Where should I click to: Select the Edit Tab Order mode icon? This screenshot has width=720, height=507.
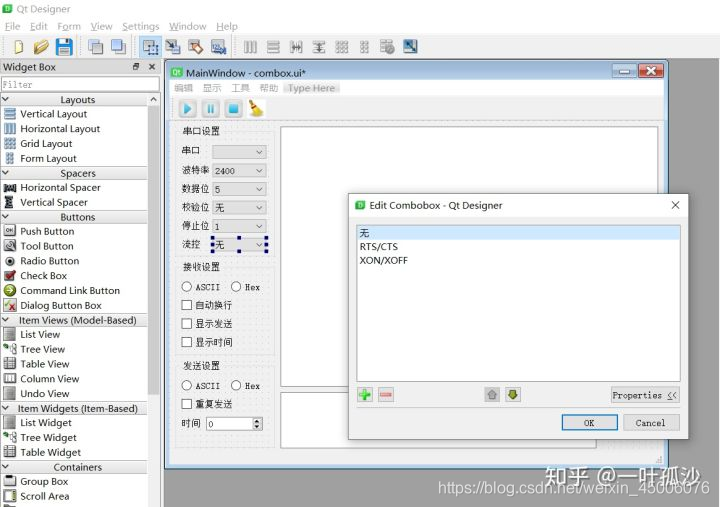coord(219,47)
